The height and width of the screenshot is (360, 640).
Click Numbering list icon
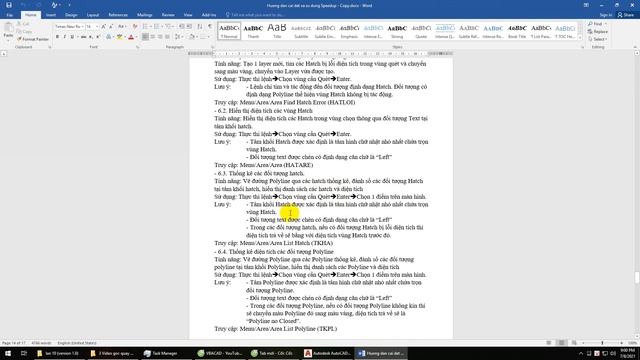[157, 27]
